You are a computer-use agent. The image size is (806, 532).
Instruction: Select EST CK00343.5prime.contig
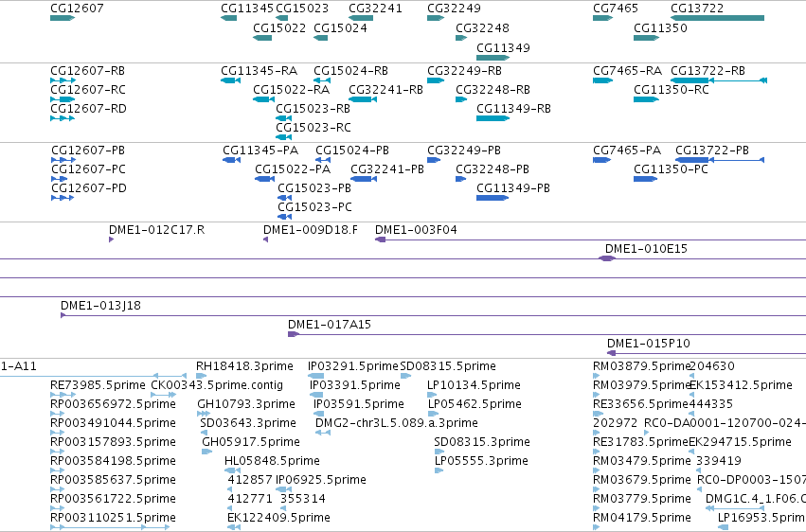point(217,385)
